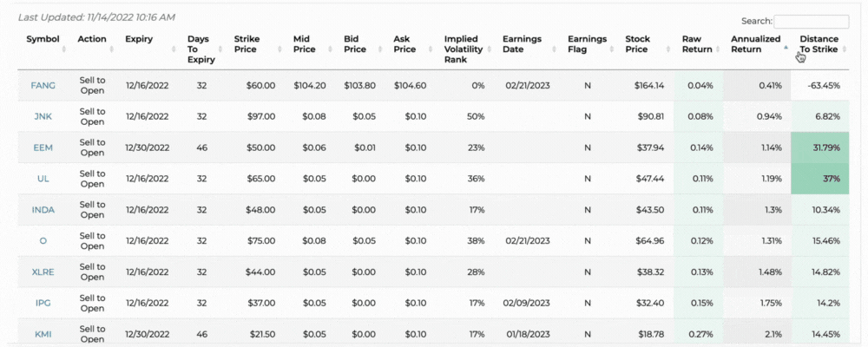Viewport: 868px width, 347px height.
Task: Sort by Implied Volatility Rank header
Action: pyautogui.click(x=464, y=49)
